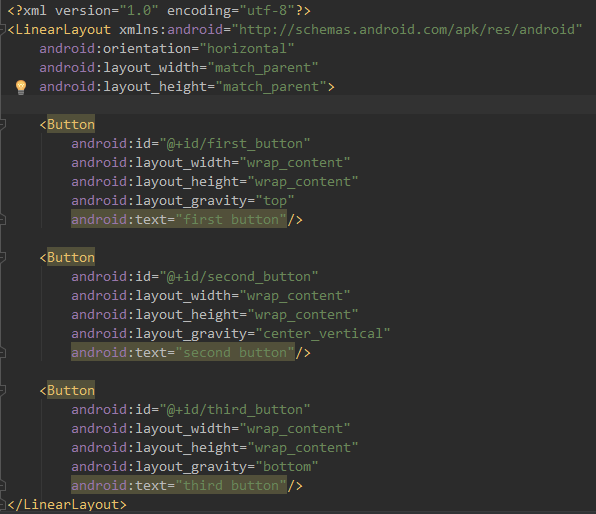Image resolution: width=596 pixels, height=514 pixels.
Task: Collapse the LinearLayout root tag fold marker
Action: 2,30
